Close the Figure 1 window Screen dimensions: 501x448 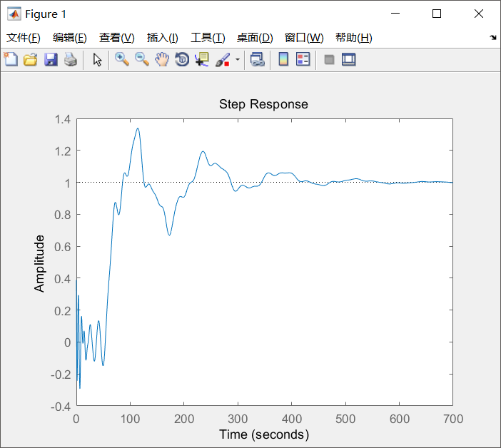point(479,14)
